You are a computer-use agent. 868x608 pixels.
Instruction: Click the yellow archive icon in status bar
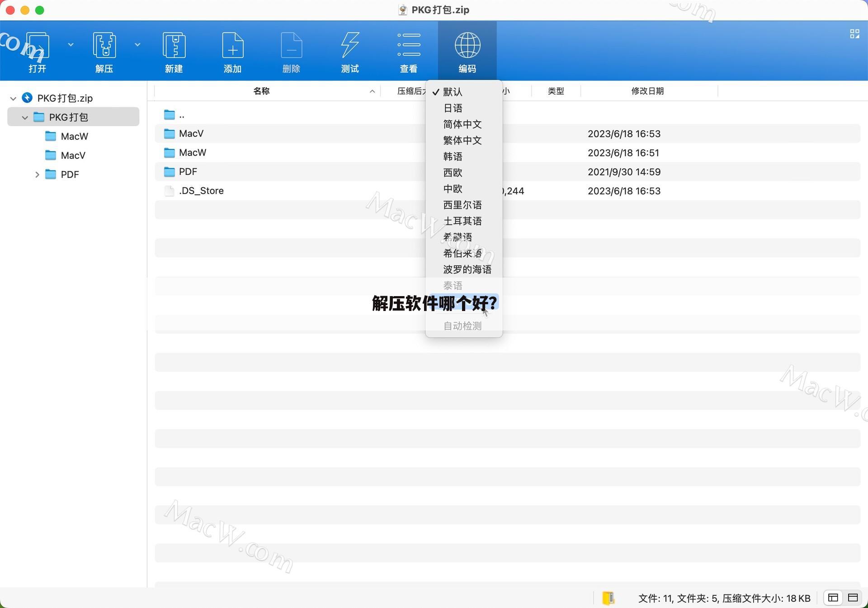pyautogui.click(x=609, y=598)
